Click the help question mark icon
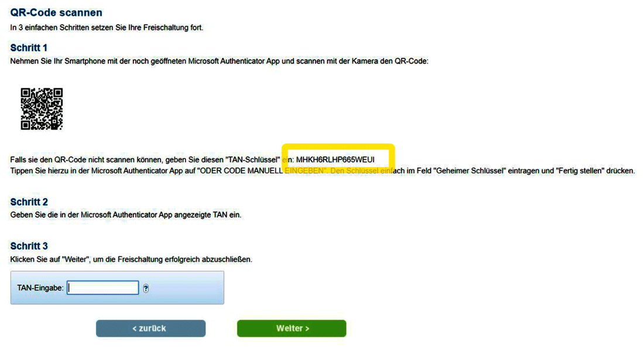Screen dimensions: 644x356 [x=146, y=288]
